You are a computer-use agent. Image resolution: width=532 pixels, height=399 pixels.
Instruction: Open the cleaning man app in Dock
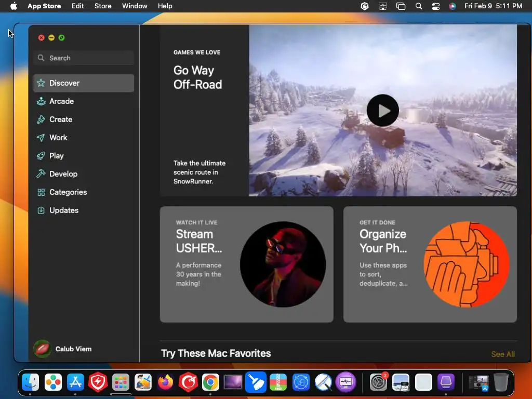pyautogui.click(x=143, y=382)
